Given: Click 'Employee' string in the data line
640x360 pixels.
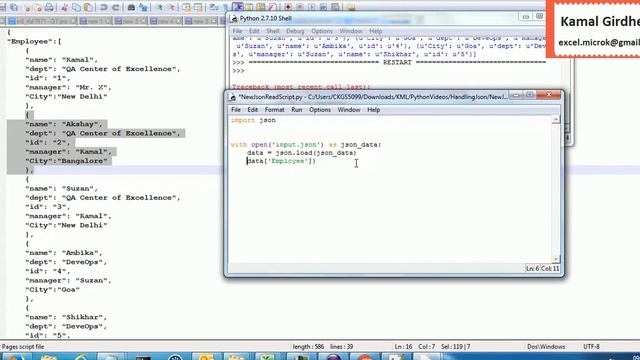Looking at the screenshot, I should pos(288,161).
